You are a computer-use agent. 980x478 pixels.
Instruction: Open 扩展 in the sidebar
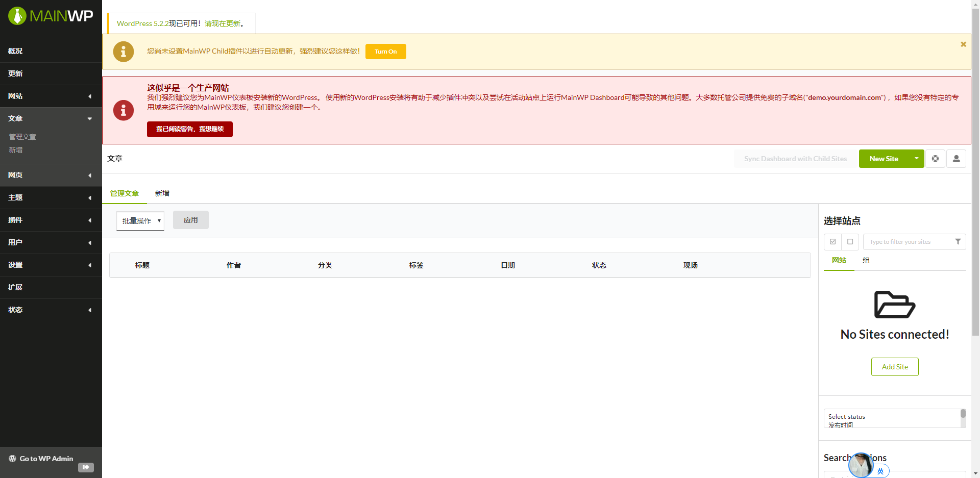(51, 287)
